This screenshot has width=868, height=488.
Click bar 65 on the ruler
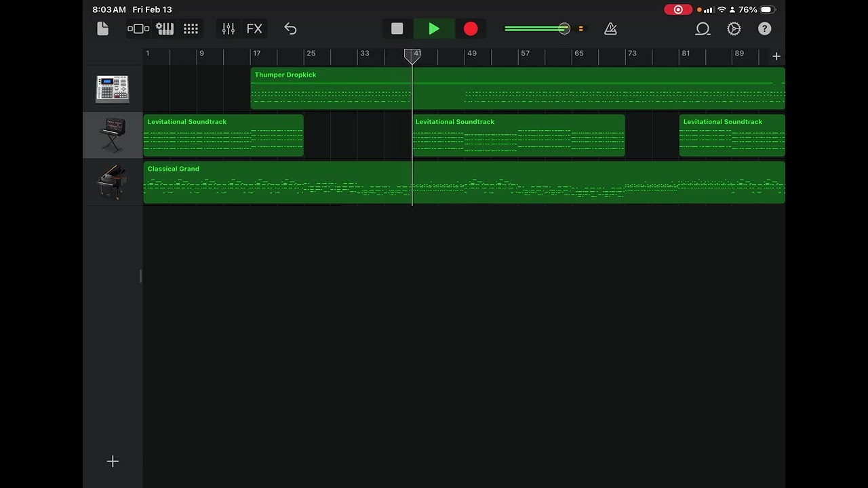pos(578,54)
